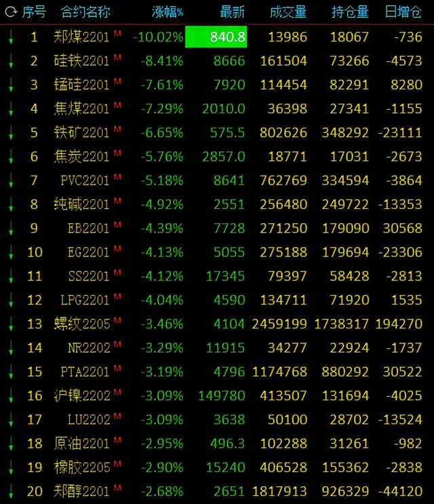This screenshot has width=434, height=504.
Task: Select contract 锰硅2201
Action: coord(81,85)
